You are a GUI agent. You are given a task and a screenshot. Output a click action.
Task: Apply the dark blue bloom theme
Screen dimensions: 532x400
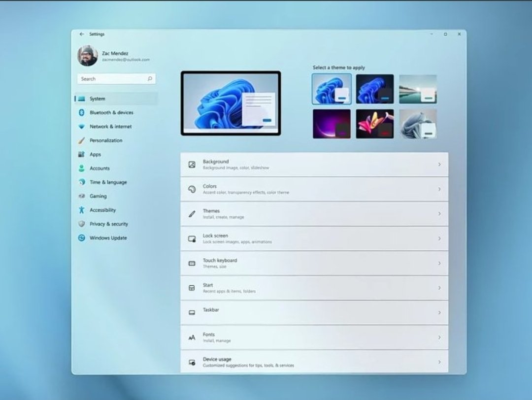(x=375, y=89)
